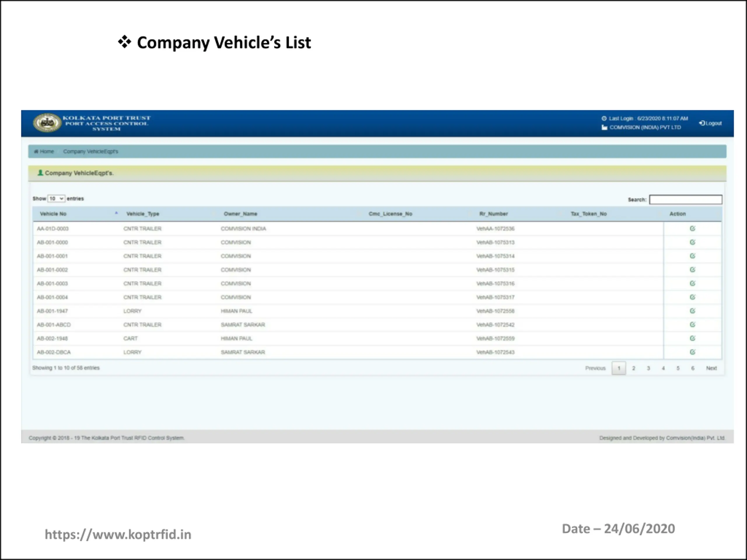Click the Logout icon
Screen dimensions: 747x560
[x=702, y=123]
